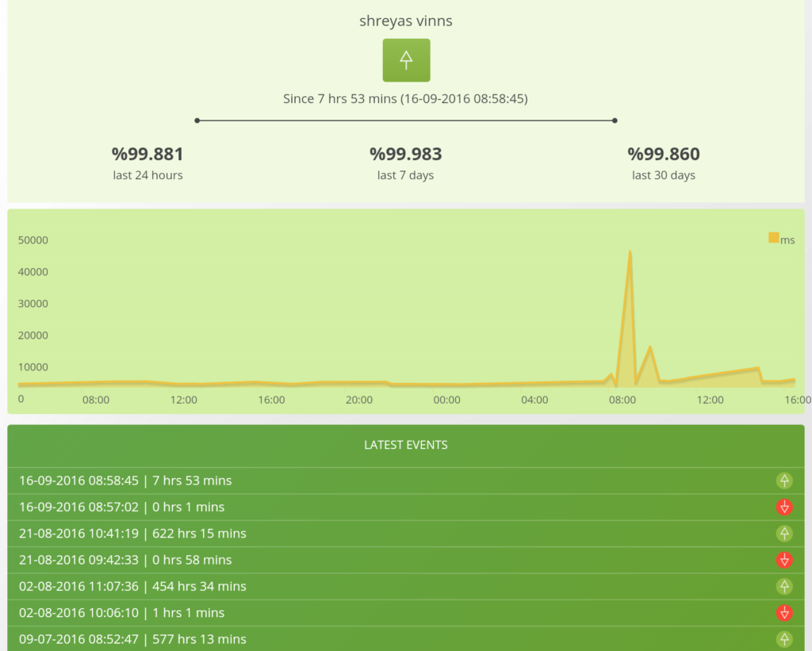Click the 30000 y-axis label
The width and height of the screenshot is (812, 651).
[33, 304]
